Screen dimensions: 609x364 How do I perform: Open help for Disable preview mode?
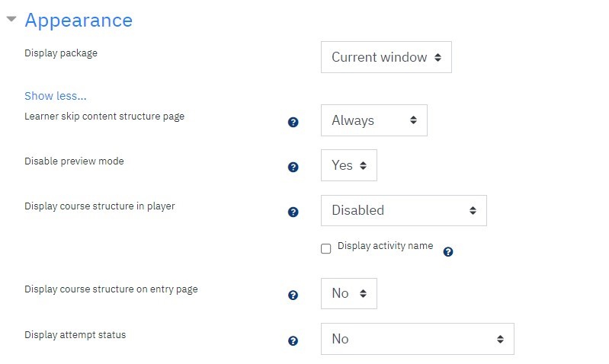(293, 168)
